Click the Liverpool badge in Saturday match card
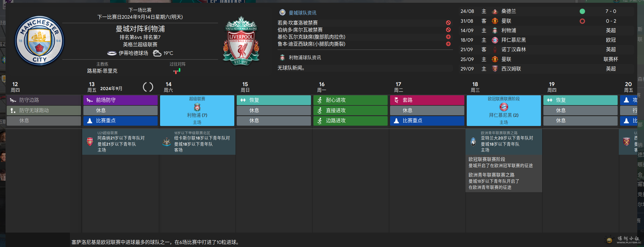 click(x=197, y=107)
